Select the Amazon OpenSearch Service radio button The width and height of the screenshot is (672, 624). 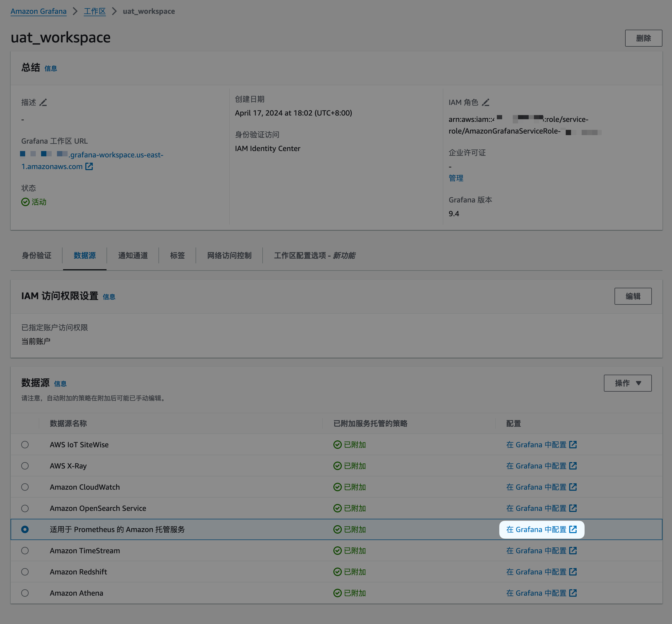coord(25,508)
